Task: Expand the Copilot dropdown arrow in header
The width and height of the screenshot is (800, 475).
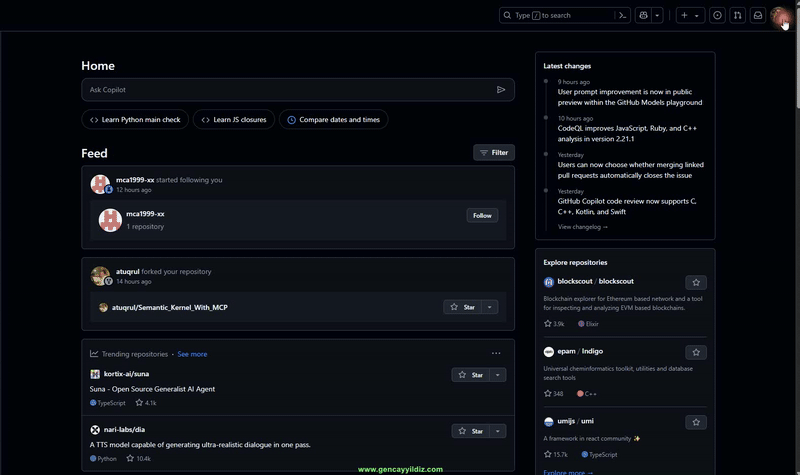Action: pos(657,15)
